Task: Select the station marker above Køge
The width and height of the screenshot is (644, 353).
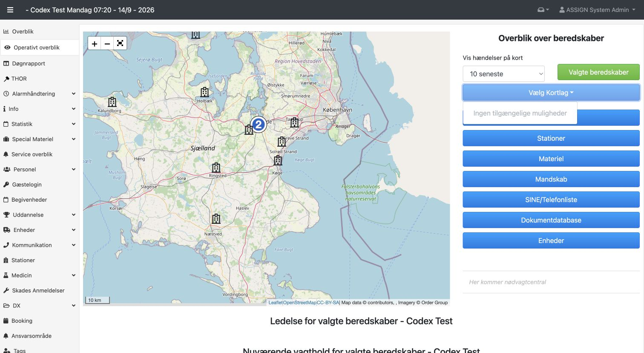Action: (278, 160)
